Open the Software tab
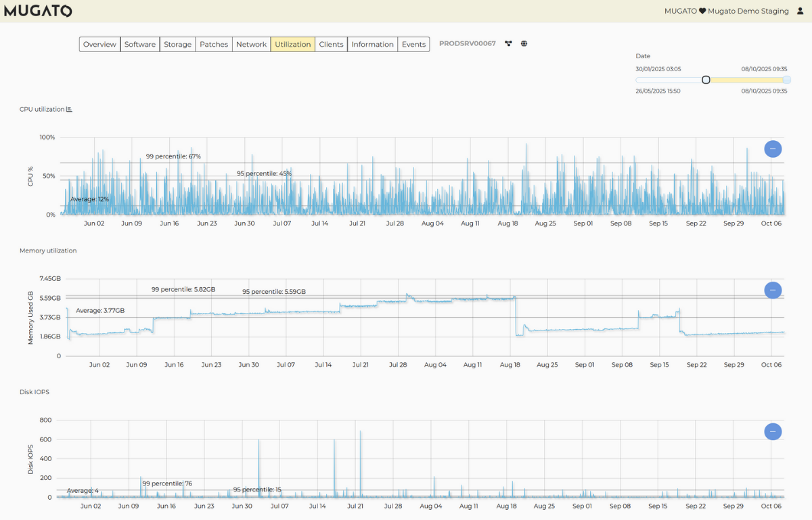The width and height of the screenshot is (812, 520). (140, 45)
